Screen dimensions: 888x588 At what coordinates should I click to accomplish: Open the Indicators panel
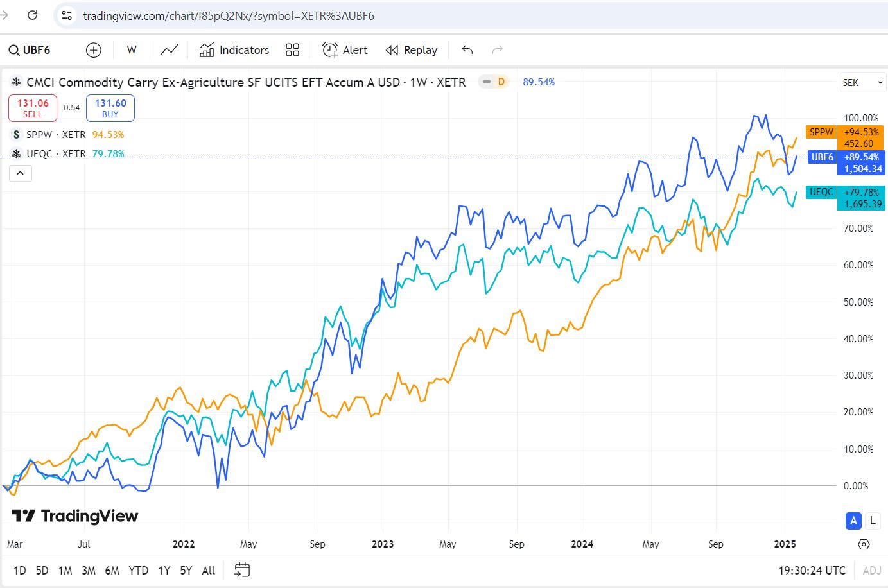click(234, 50)
